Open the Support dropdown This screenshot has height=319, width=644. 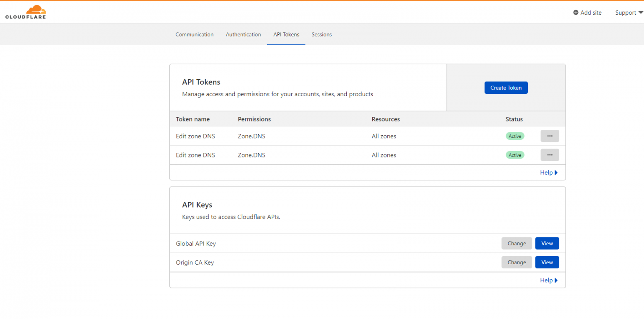[x=628, y=13]
